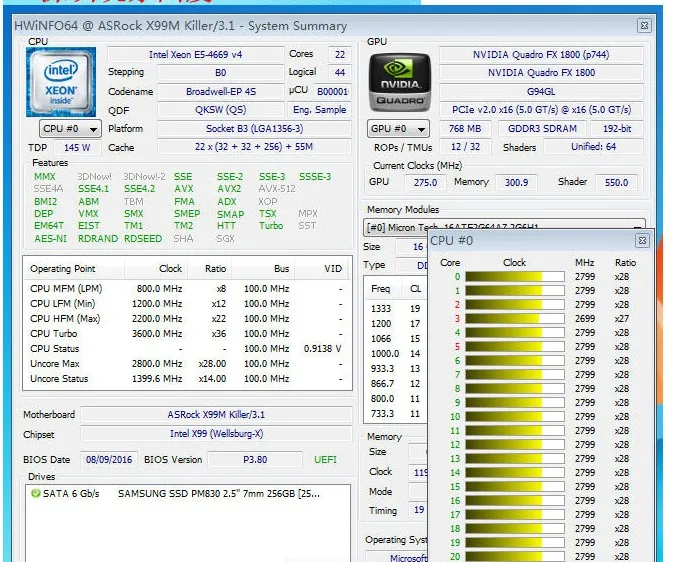Close the CPU #0 core clock window
Viewport: 673px width, 562px height.
pos(642,240)
